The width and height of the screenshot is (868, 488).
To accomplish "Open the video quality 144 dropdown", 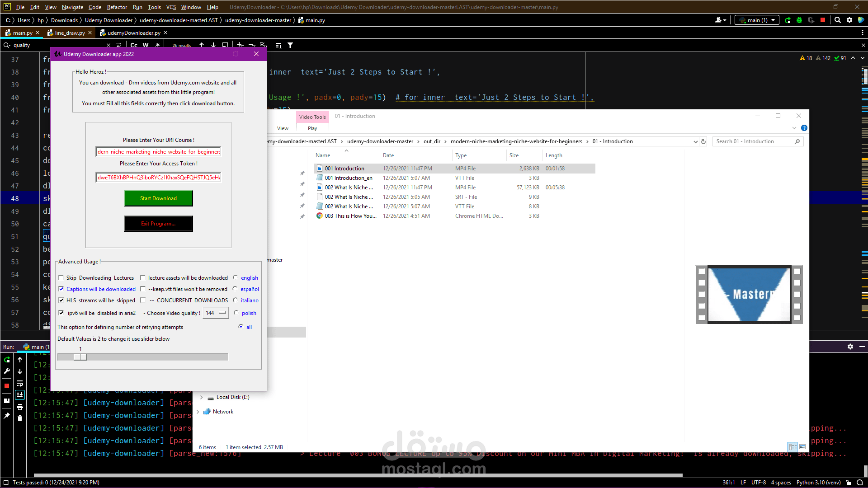I will (x=216, y=313).
